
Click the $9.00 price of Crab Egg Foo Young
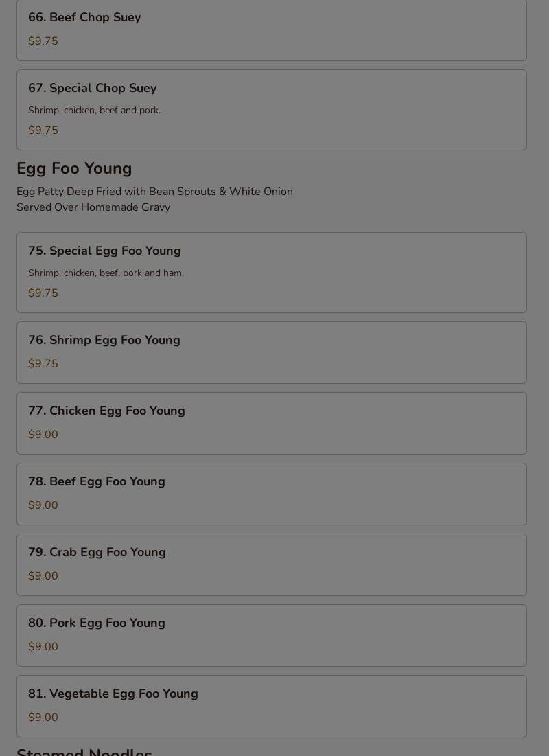(x=43, y=575)
